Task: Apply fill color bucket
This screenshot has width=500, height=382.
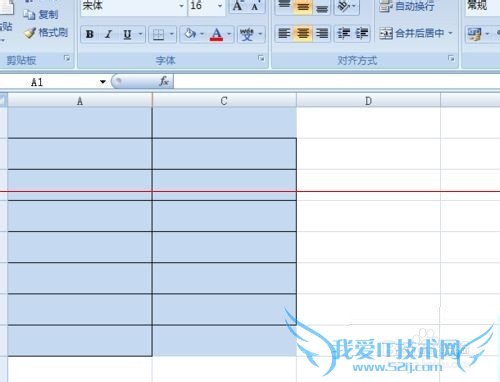Action: [x=190, y=34]
